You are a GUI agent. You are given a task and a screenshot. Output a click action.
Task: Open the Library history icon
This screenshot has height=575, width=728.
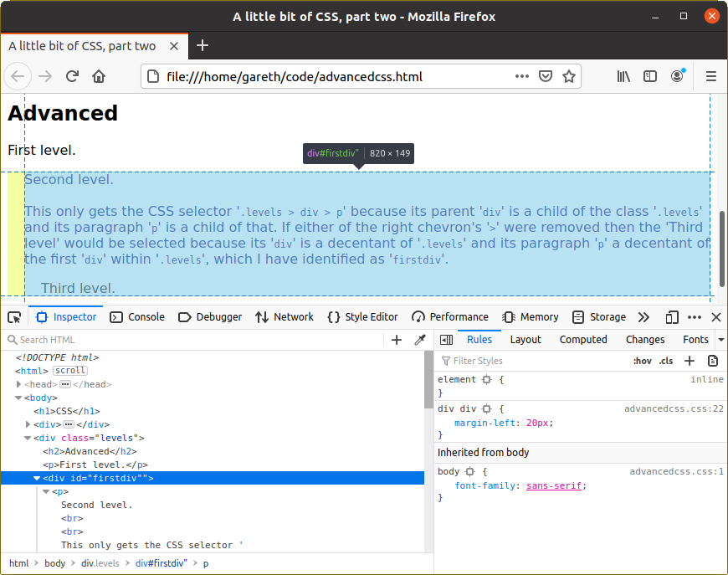pos(623,76)
